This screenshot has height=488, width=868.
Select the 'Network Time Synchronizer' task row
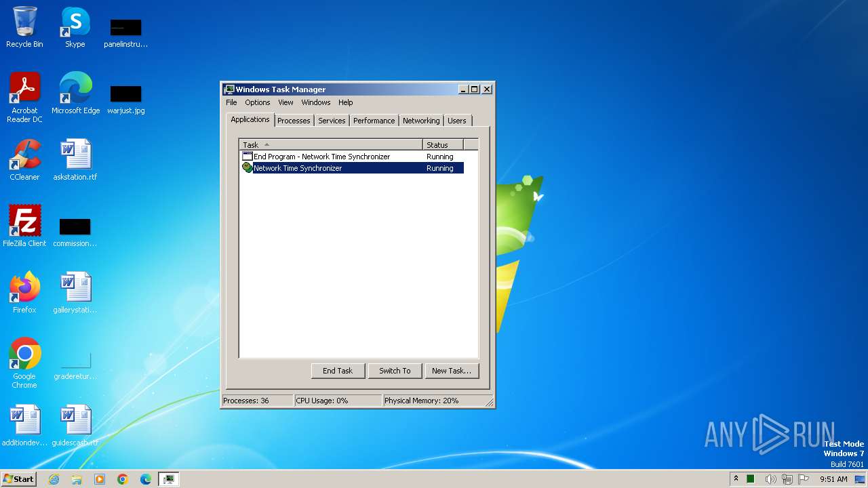click(353, 168)
